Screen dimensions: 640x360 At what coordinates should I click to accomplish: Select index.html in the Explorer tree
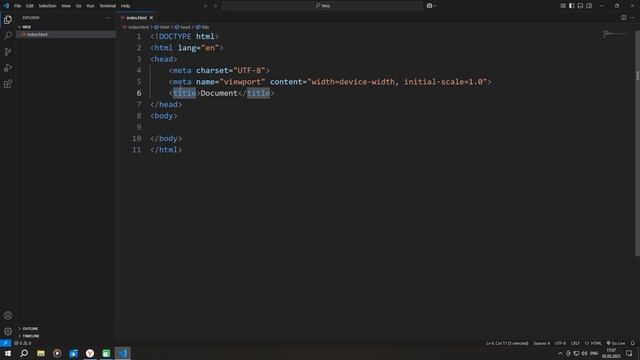click(x=65, y=35)
